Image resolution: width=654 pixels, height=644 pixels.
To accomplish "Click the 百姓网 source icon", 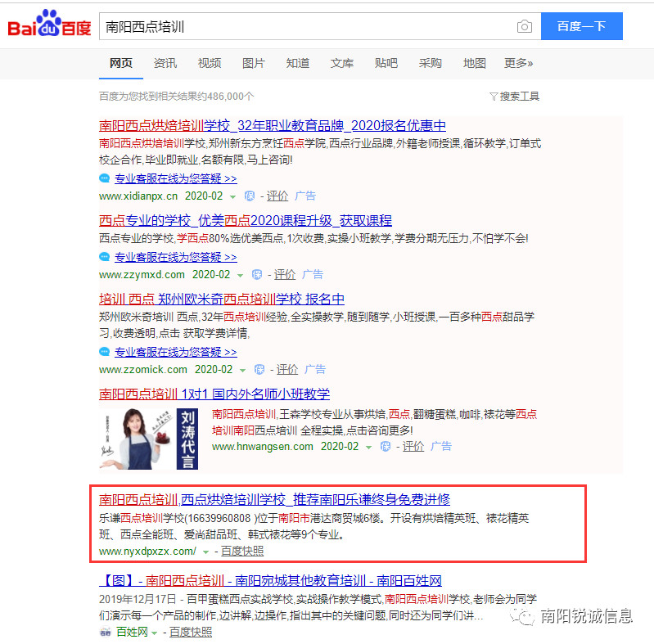I will click(105, 633).
